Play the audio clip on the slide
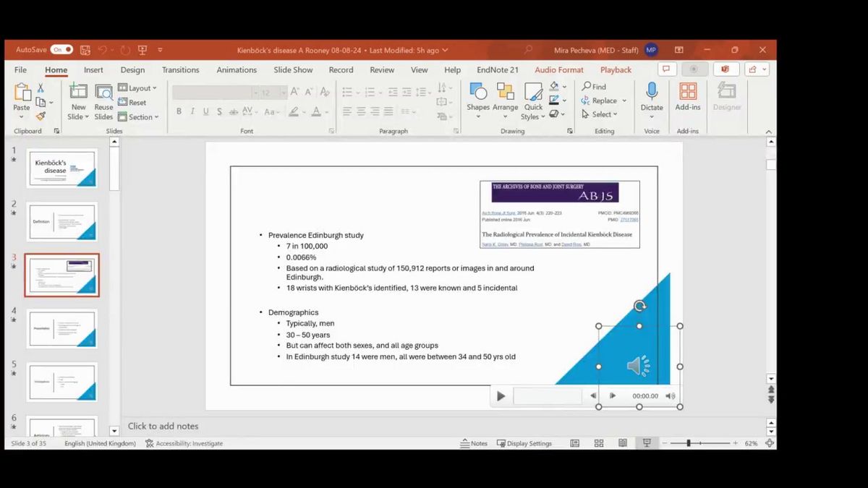The image size is (868, 488). coord(501,396)
